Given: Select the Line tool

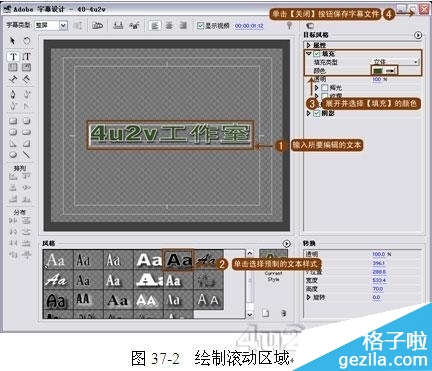Looking at the screenshot, I should pyautogui.click(x=26, y=155).
